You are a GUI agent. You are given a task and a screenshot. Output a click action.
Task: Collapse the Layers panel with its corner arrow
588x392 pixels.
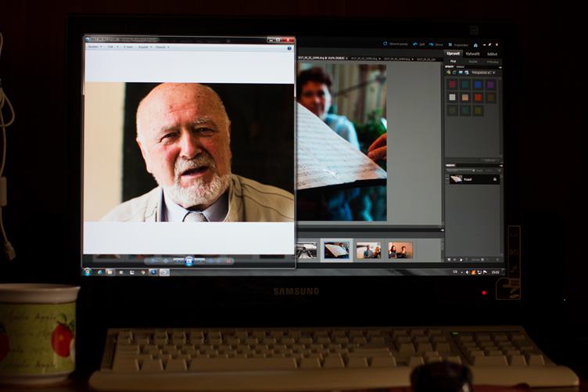coord(500,165)
